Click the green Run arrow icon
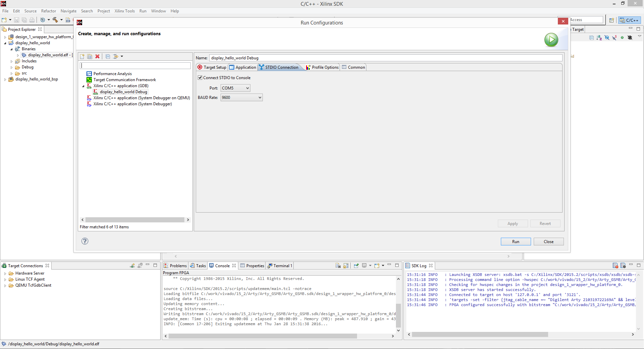 (551, 40)
